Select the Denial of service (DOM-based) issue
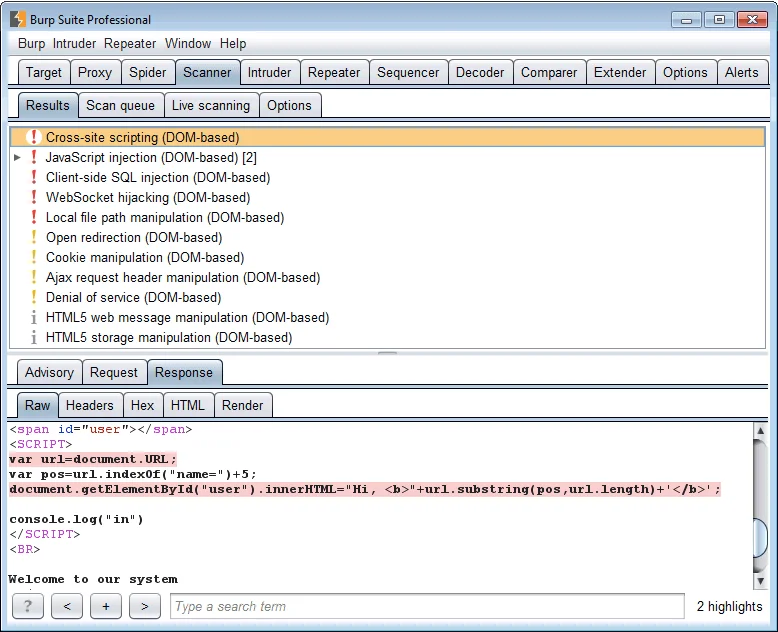Viewport: 778px width, 632px height. pyautogui.click(x=387, y=297)
